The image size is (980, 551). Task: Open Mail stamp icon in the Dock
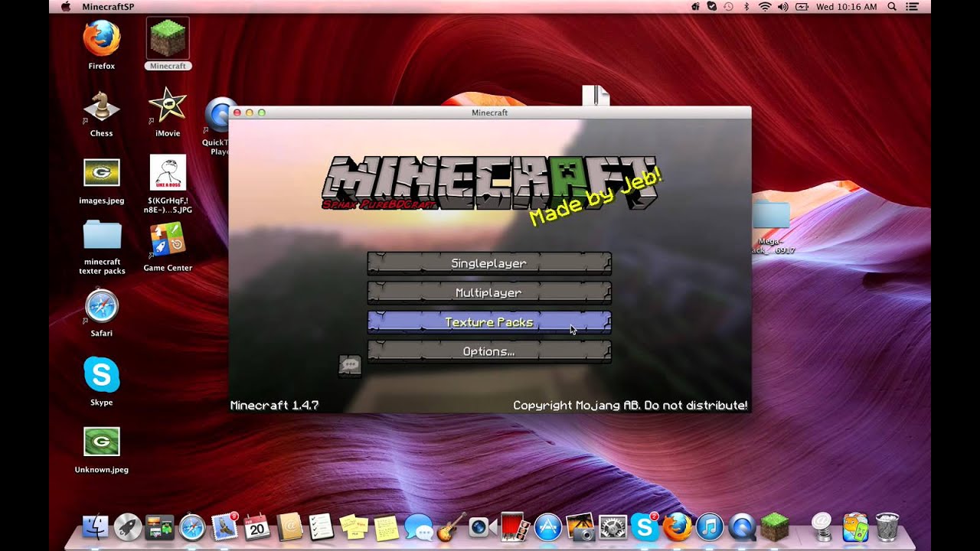(224, 526)
